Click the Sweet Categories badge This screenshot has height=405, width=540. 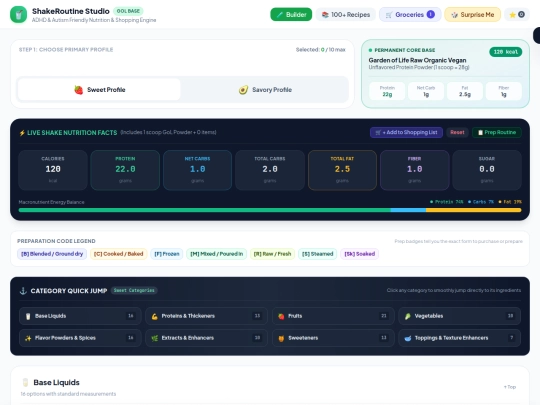click(x=134, y=290)
